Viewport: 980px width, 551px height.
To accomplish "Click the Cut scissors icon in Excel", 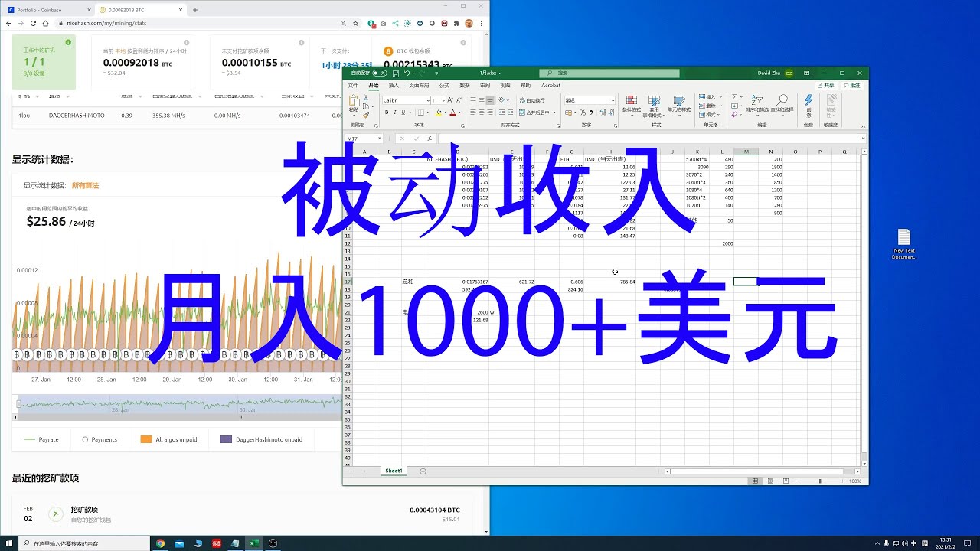I will click(367, 98).
